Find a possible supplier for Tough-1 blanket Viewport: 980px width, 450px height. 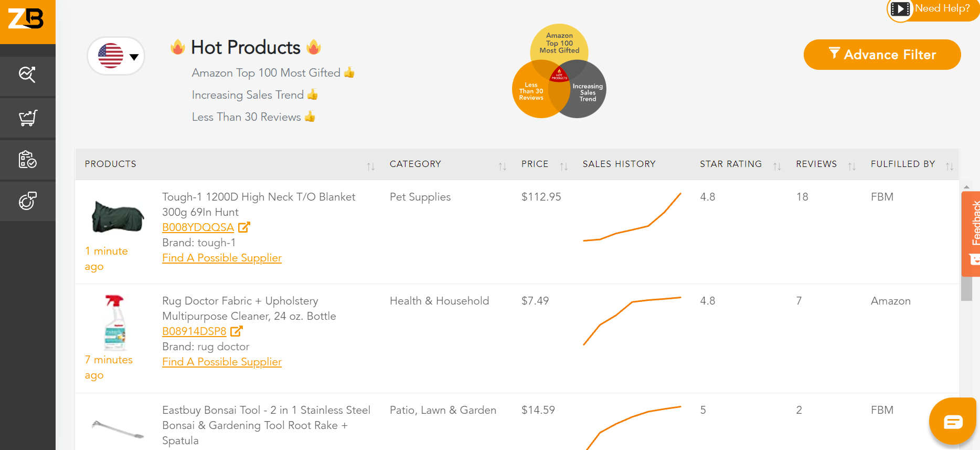222,258
